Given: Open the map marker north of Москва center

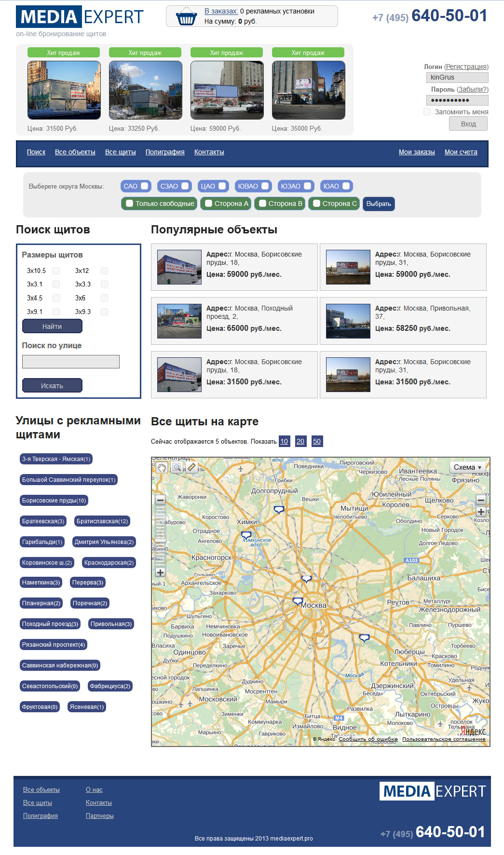Looking at the screenshot, I should (307, 579).
